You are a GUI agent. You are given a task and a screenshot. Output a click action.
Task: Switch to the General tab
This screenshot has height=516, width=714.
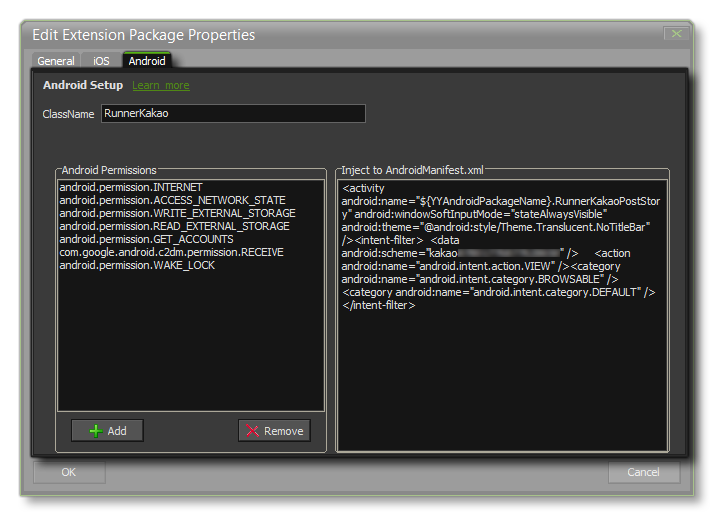[x=56, y=61]
